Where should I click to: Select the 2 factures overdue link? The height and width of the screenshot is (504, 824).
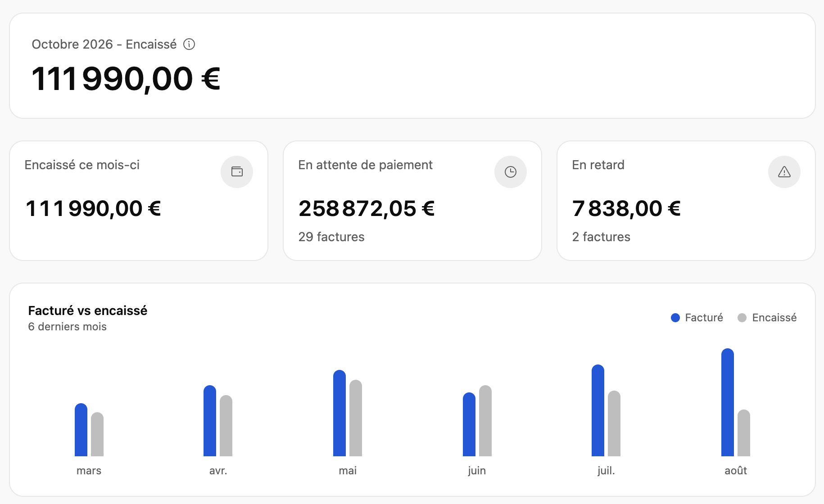(601, 237)
